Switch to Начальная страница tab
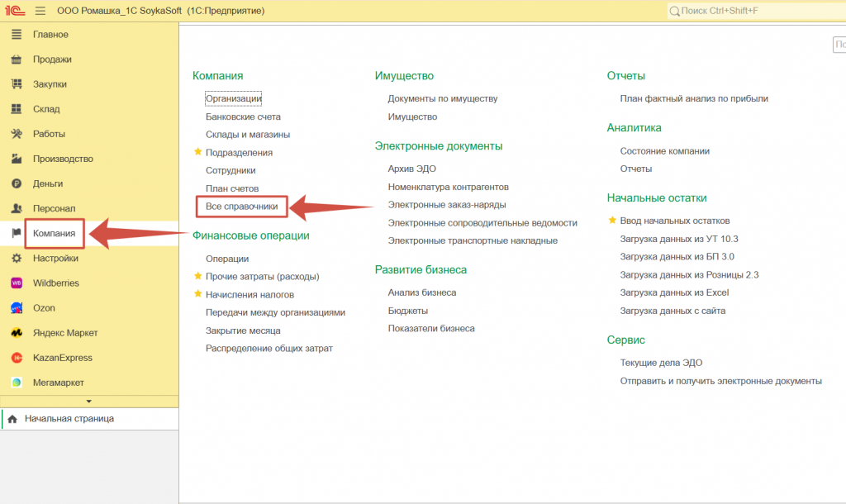This screenshot has height=504, width=846. [69, 419]
